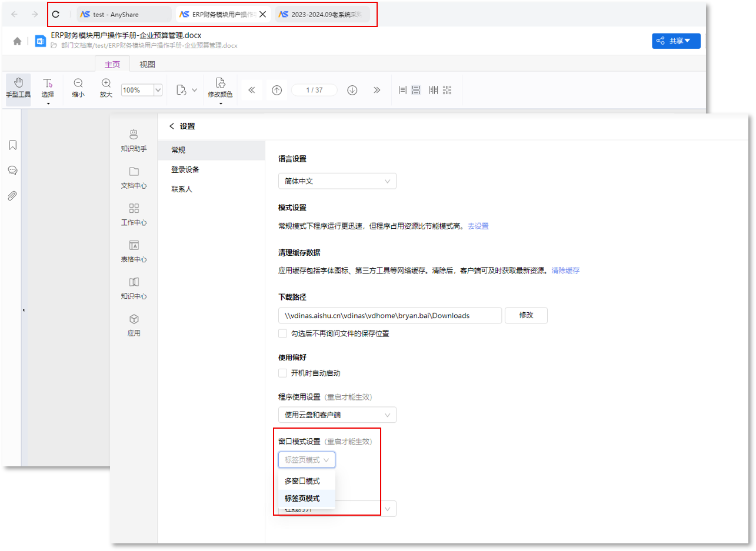The height and width of the screenshot is (551, 756).
Task: Go to the previous page arrow
Action: 277,90
